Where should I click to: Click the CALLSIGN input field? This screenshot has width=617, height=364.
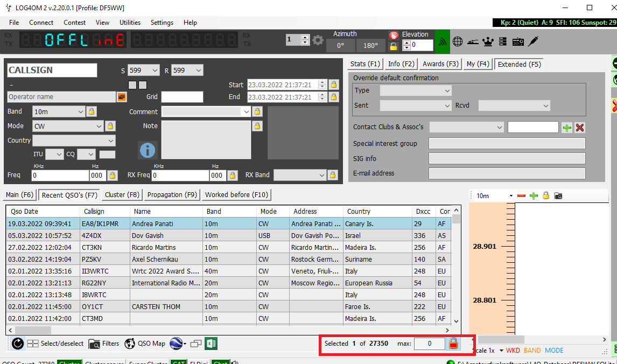(52, 70)
